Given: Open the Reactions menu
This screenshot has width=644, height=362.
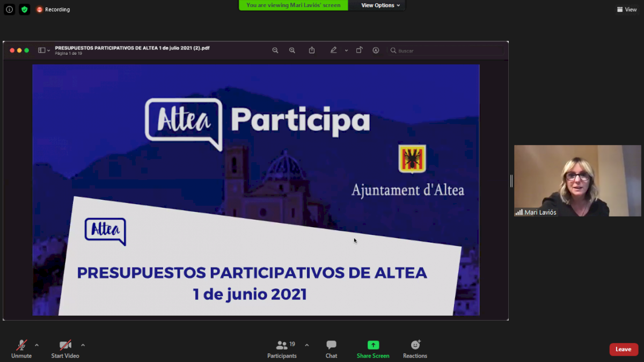Looking at the screenshot, I should point(415,349).
